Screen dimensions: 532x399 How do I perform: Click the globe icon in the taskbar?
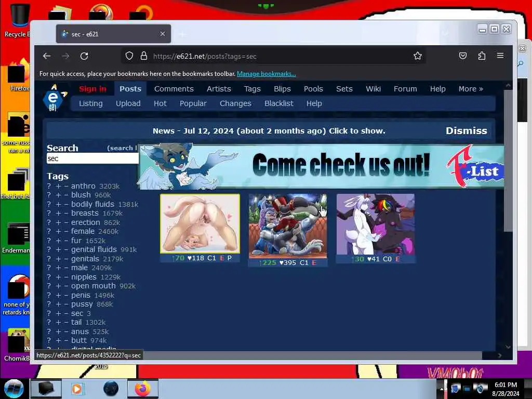tap(111, 389)
